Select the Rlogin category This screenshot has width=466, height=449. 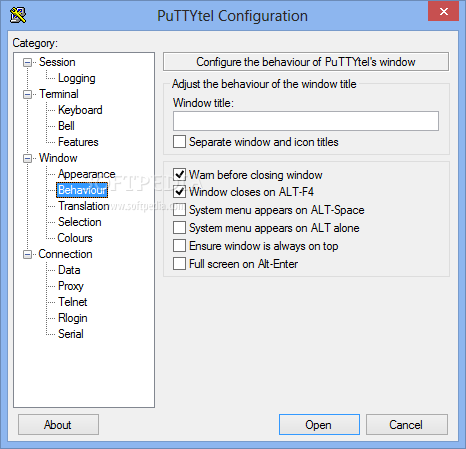pos(73,318)
